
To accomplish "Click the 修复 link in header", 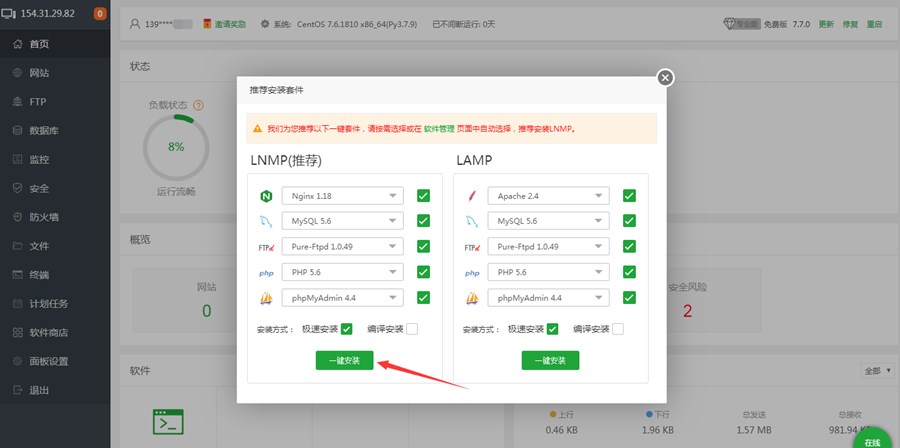I will (x=850, y=24).
